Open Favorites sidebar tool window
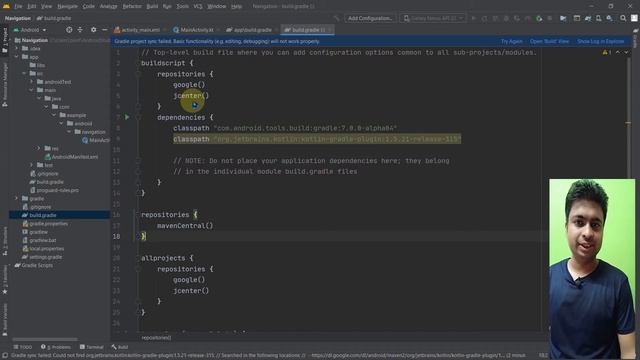This screenshot has height=360, width=640. tap(5, 280)
